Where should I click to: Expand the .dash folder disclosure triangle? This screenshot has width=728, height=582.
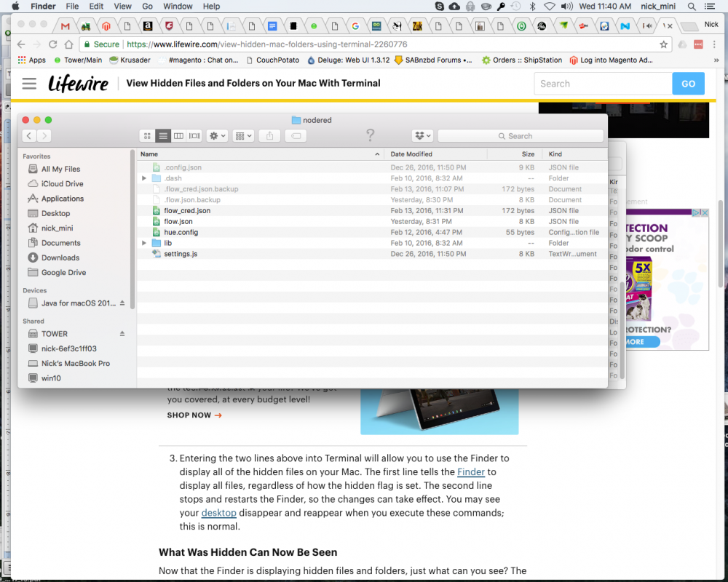pos(144,178)
